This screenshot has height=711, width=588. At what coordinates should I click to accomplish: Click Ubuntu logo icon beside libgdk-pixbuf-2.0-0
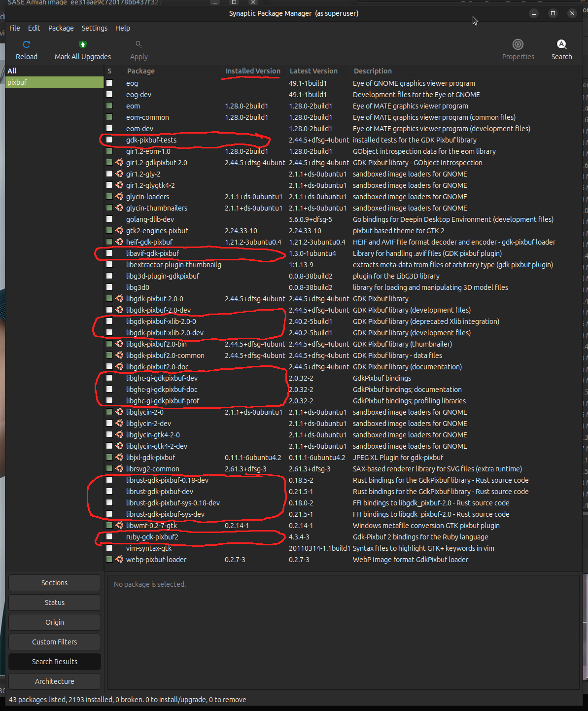point(119,298)
